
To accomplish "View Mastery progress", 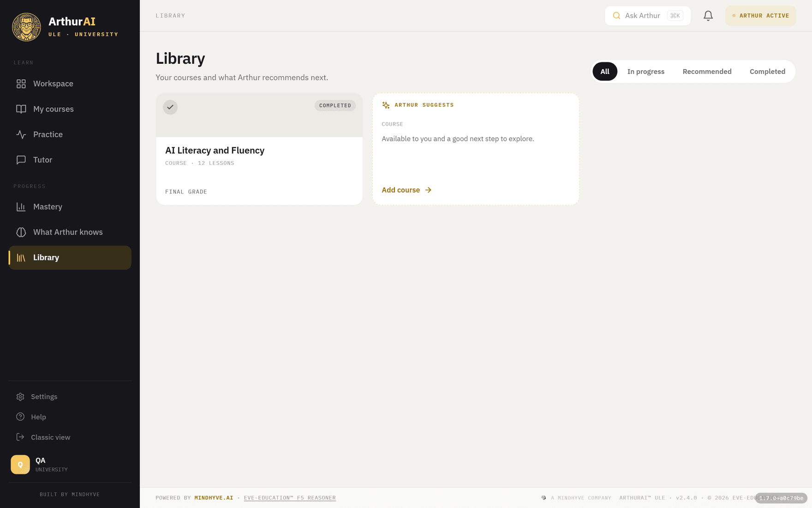I will tap(70, 207).
